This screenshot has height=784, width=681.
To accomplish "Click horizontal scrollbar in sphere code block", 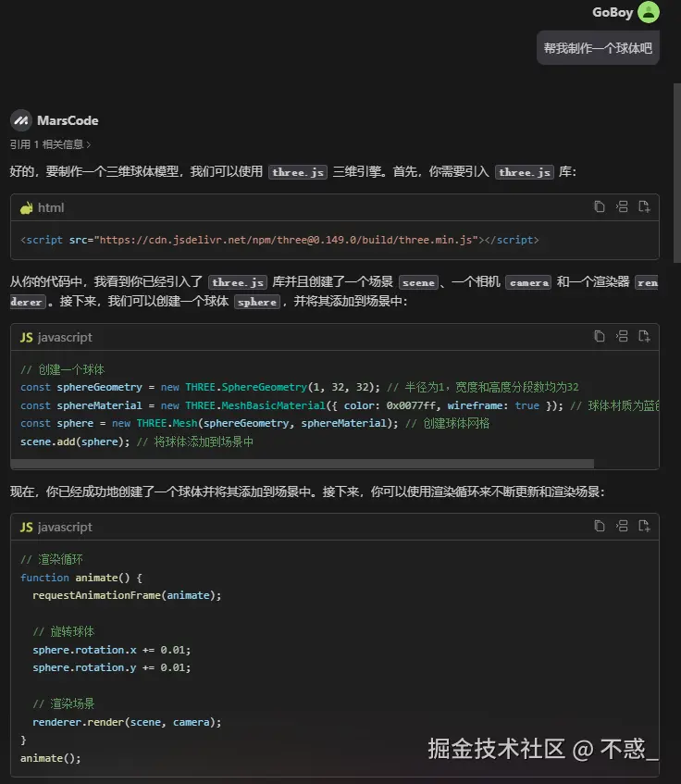I will click(303, 464).
